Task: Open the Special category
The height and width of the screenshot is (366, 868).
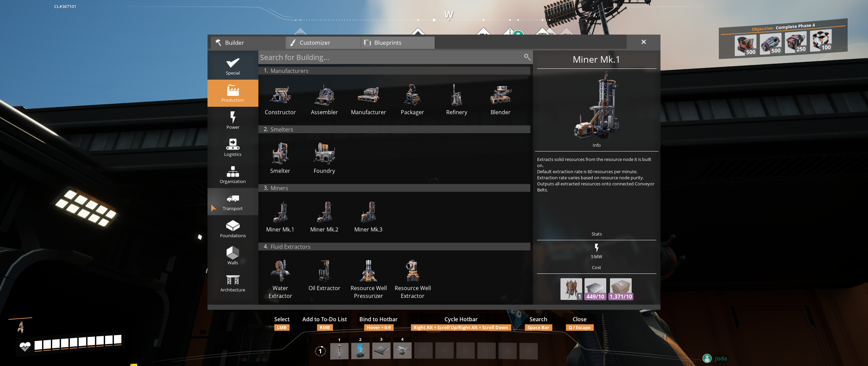Action: tap(233, 66)
